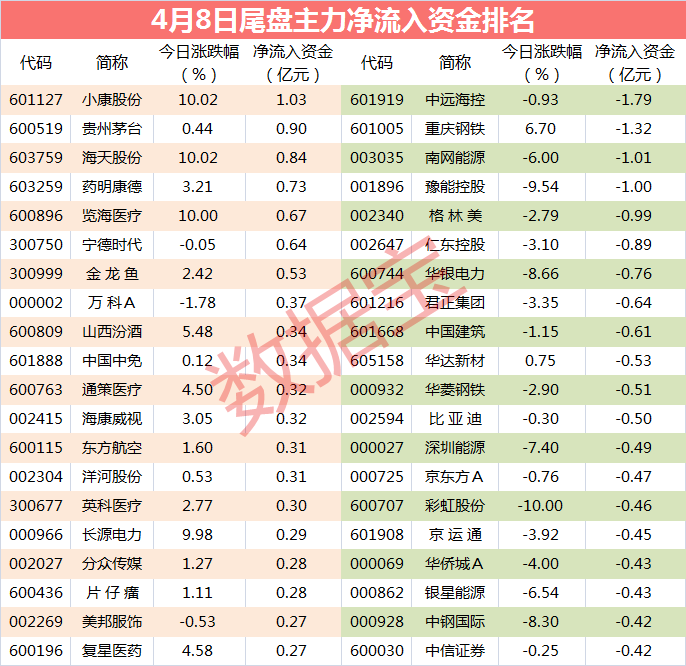Select stock name 金龙鱼
Viewport: 686px width, 666px height.
[112, 274]
